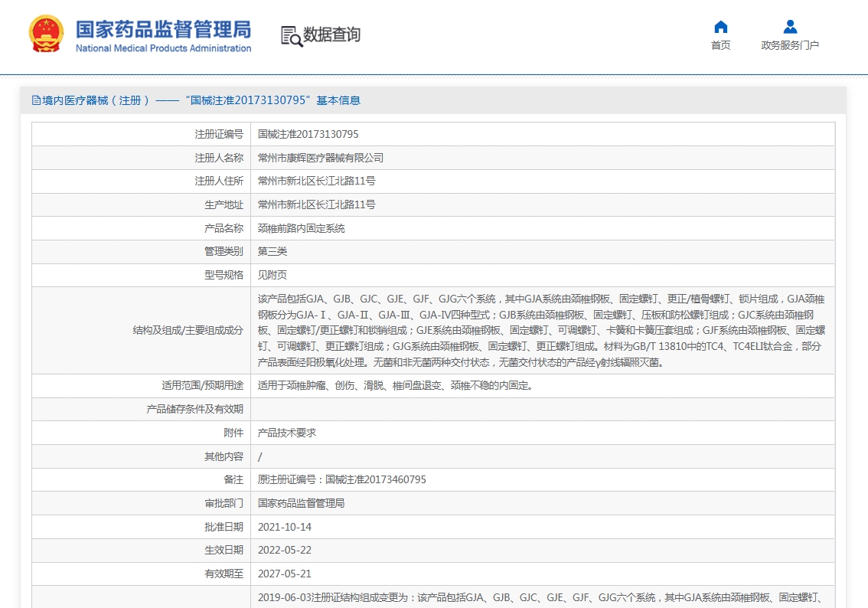
Task: Open the 首页 link
Action: (x=721, y=45)
